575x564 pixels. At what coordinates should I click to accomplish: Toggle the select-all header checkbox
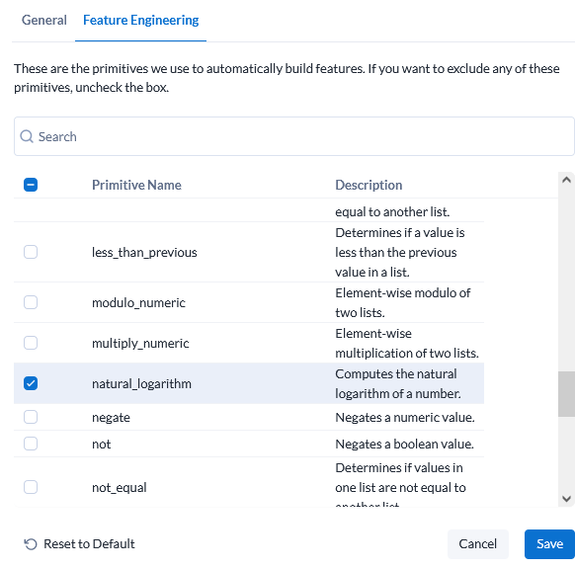[31, 185]
